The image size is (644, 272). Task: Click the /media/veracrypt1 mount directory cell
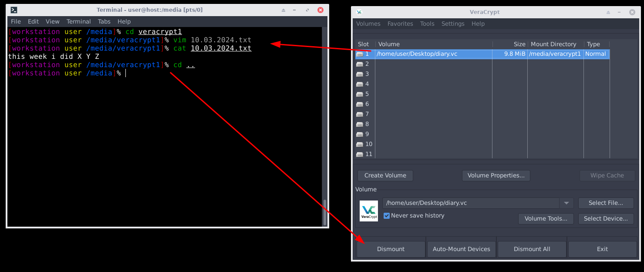(555, 54)
